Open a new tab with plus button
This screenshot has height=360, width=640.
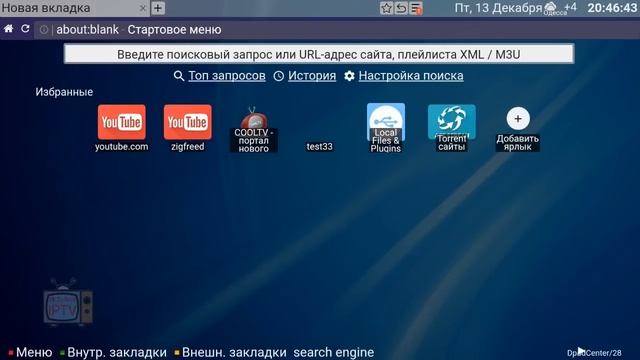point(158,8)
